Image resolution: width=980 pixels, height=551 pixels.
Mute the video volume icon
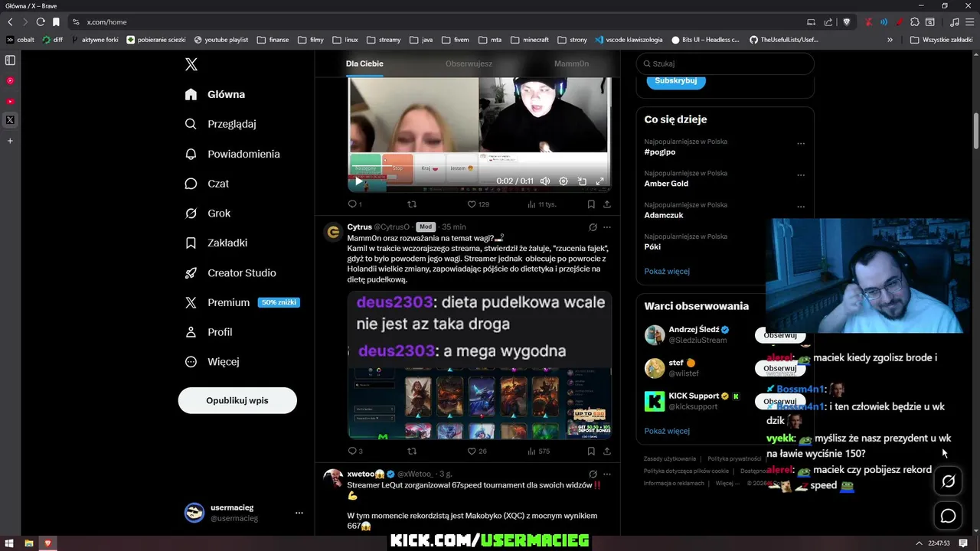[x=545, y=181]
